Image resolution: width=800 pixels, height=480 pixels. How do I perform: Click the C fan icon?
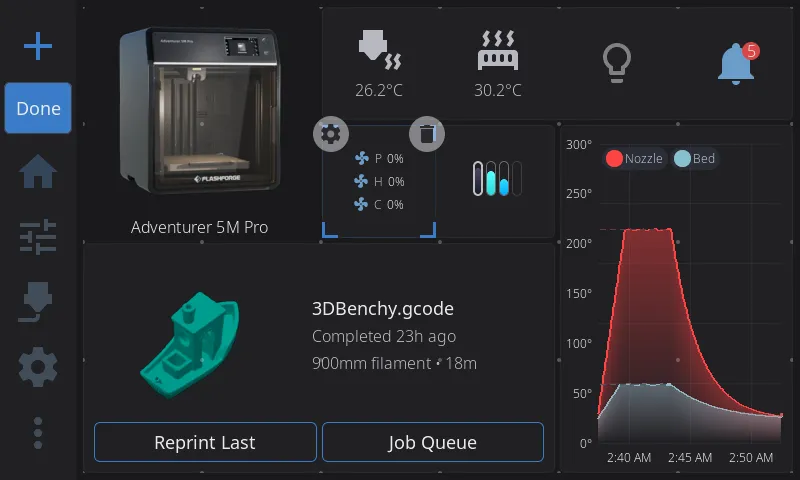(x=361, y=205)
